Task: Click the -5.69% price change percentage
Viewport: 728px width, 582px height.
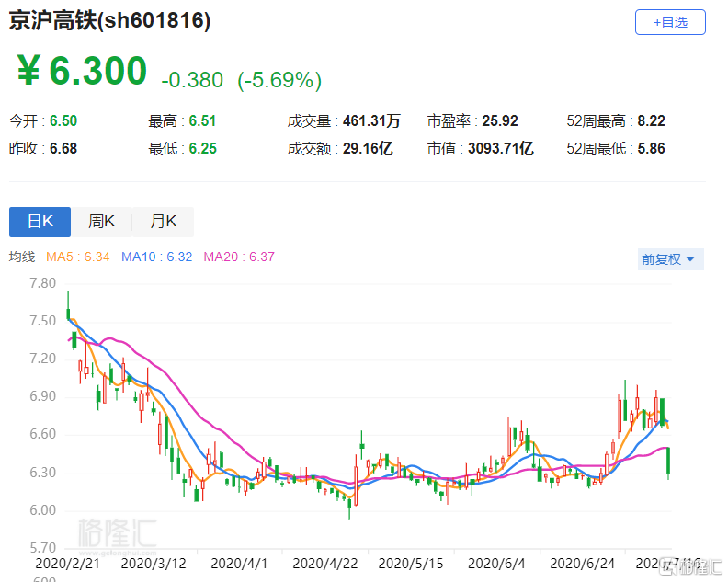Action: point(279,81)
